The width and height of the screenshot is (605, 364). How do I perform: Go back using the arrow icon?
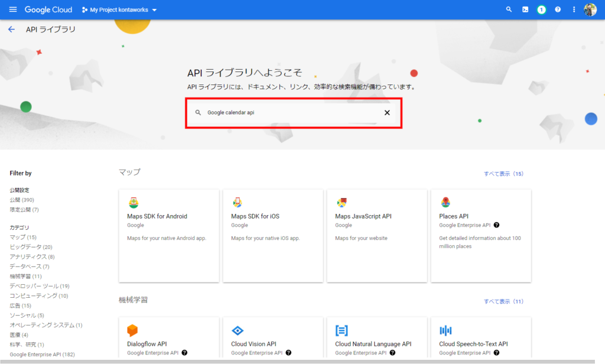pos(12,30)
